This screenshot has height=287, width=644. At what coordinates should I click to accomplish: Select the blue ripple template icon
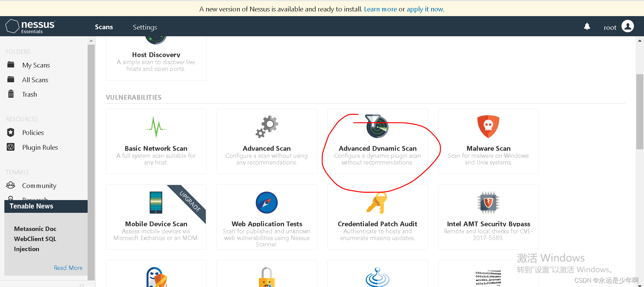pyautogui.click(x=377, y=277)
